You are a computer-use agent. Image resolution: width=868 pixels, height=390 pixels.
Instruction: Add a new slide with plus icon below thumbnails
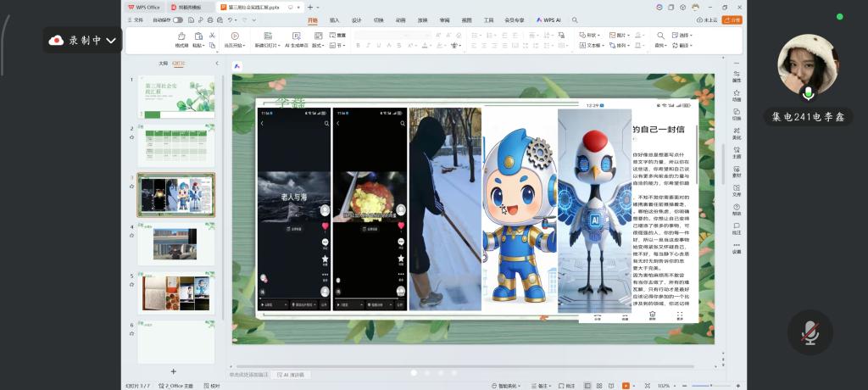click(174, 371)
